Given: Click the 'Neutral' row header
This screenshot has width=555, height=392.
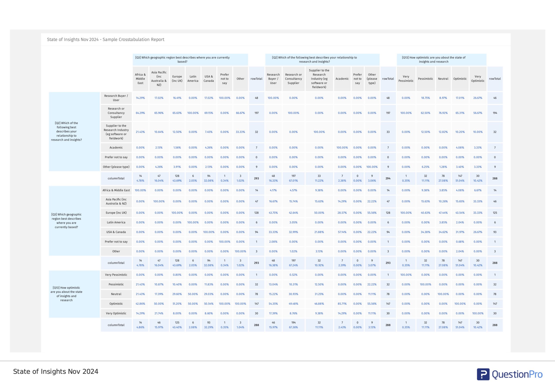Looking at the screenshot, I should click(116, 294).
